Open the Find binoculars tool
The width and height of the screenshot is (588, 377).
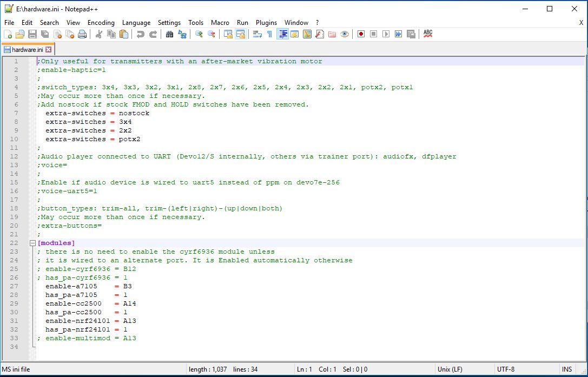[169, 34]
